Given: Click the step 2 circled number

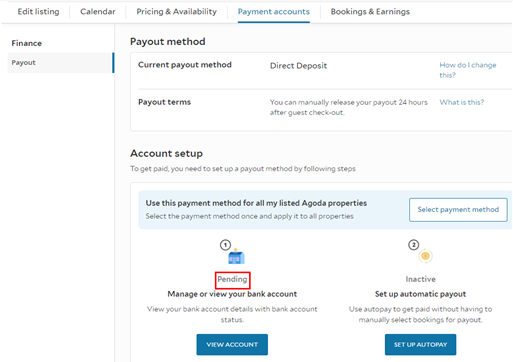Looking at the screenshot, I should [414, 245].
